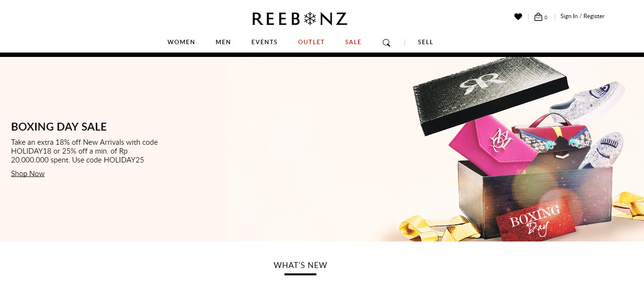
Task: Open the wishlist heart icon
Action: point(518,17)
